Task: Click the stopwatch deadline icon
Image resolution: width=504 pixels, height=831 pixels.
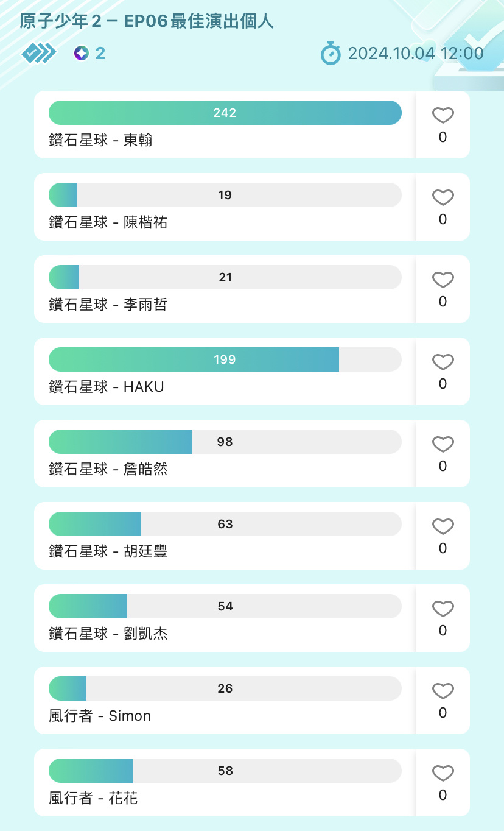Action: [331, 53]
